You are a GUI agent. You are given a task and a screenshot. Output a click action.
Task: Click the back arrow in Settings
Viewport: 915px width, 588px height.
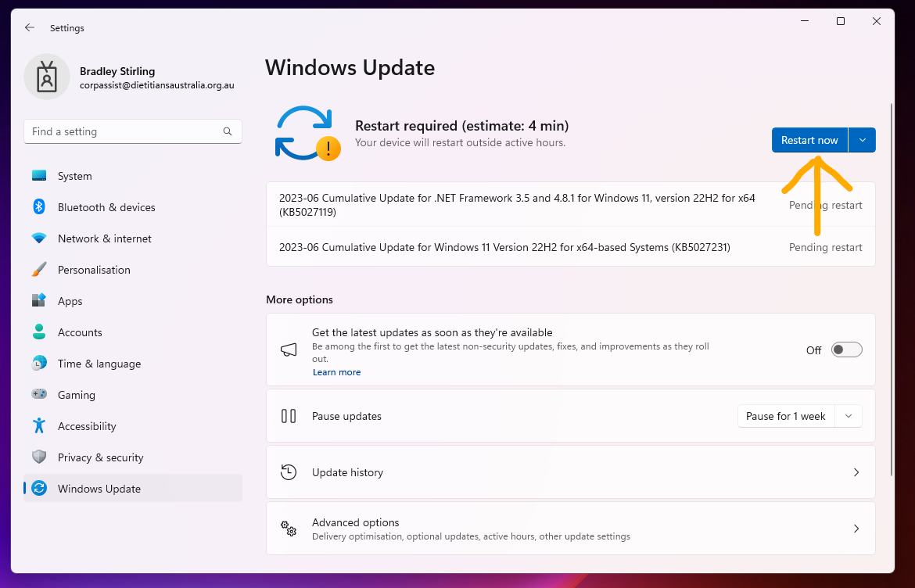pos(29,27)
